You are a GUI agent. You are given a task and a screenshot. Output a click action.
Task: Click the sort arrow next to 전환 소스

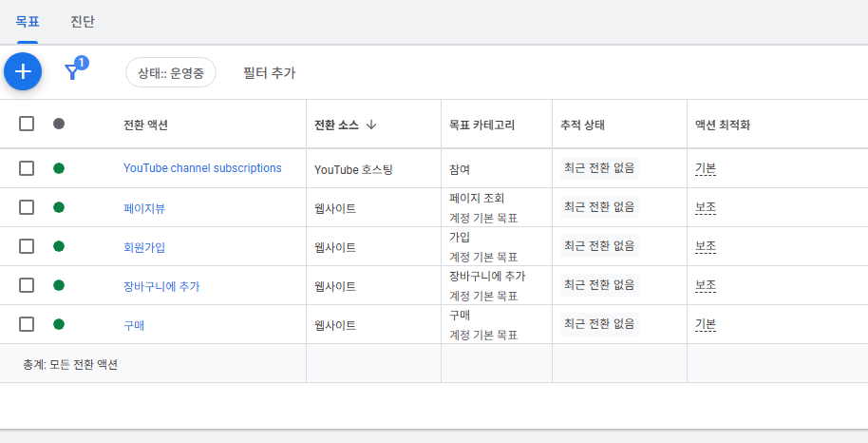(x=371, y=125)
